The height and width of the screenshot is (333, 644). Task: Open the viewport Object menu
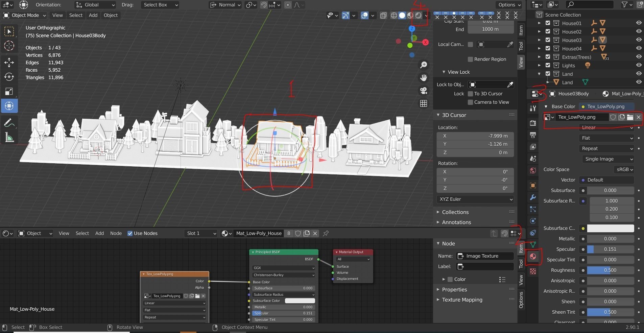click(111, 15)
